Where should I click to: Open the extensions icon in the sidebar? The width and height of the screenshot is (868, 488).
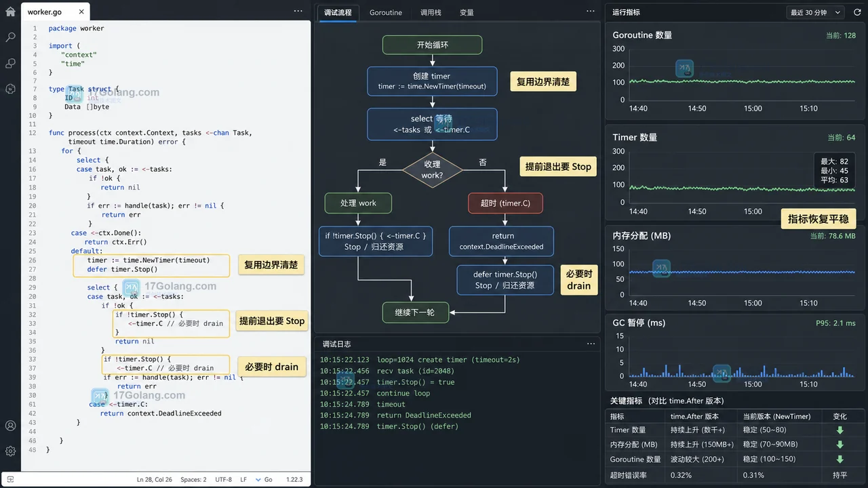(x=10, y=88)
